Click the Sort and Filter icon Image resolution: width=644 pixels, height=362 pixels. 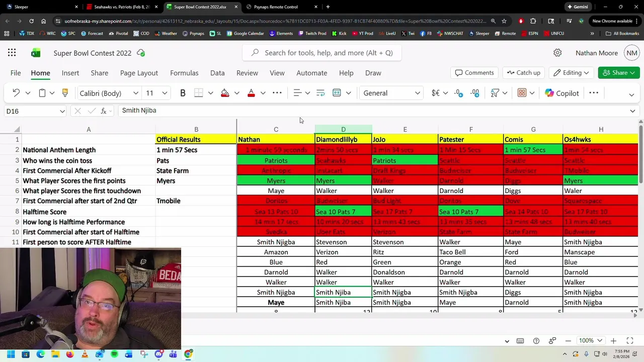click(x=495, y=93)
